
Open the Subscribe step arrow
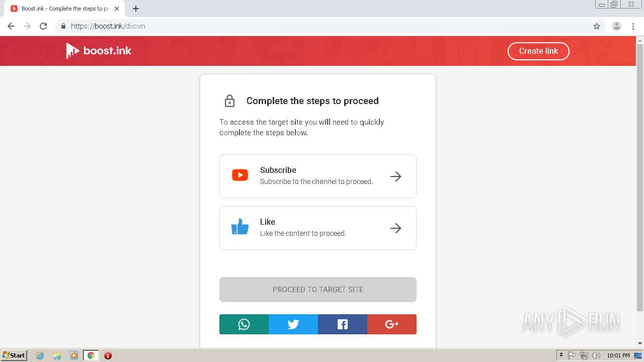coord(396,176)
